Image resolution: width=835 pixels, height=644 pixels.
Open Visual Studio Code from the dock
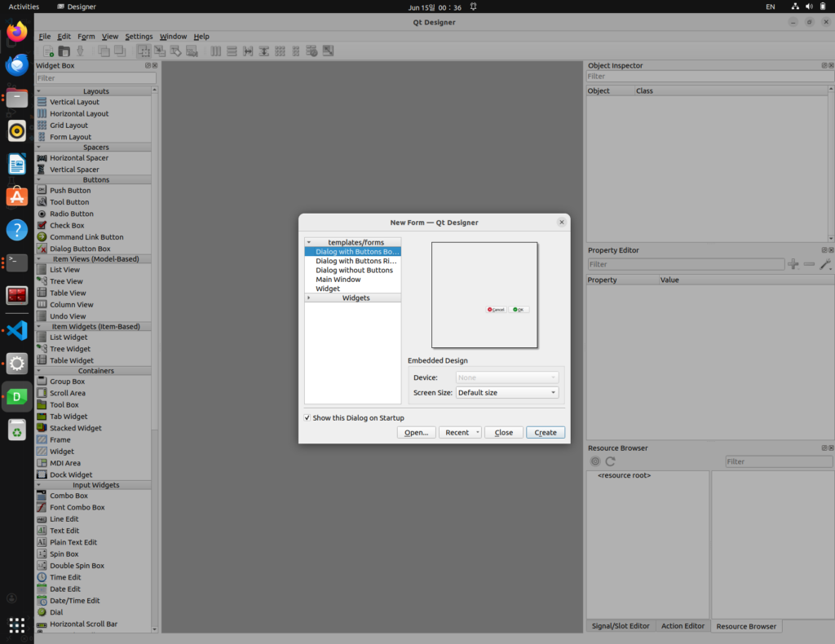pos(17,330)
